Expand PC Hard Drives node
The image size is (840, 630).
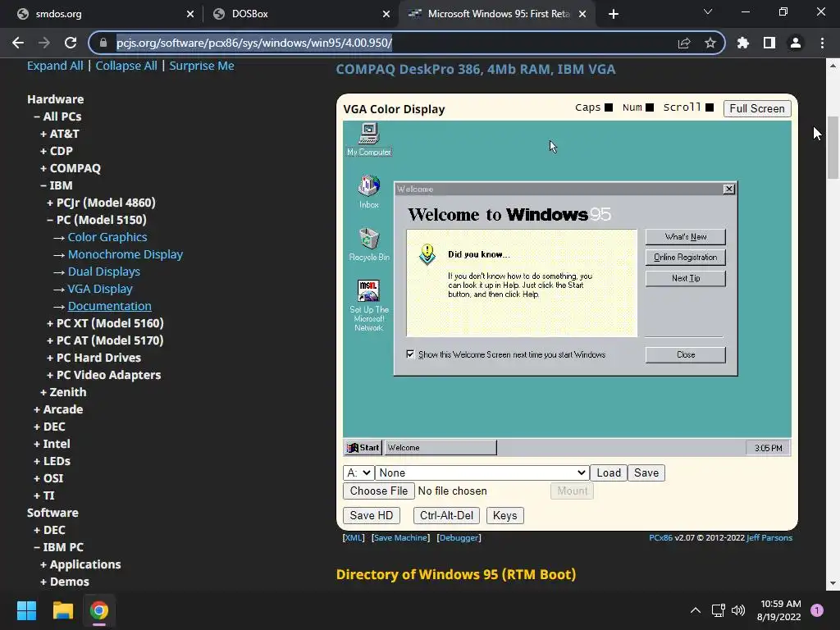pyautogui.click(x=94, y=358)
